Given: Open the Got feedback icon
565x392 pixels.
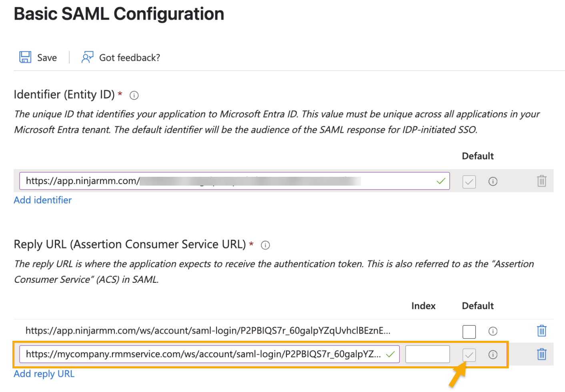Looking at the screenshot, I should click(87, 57).
